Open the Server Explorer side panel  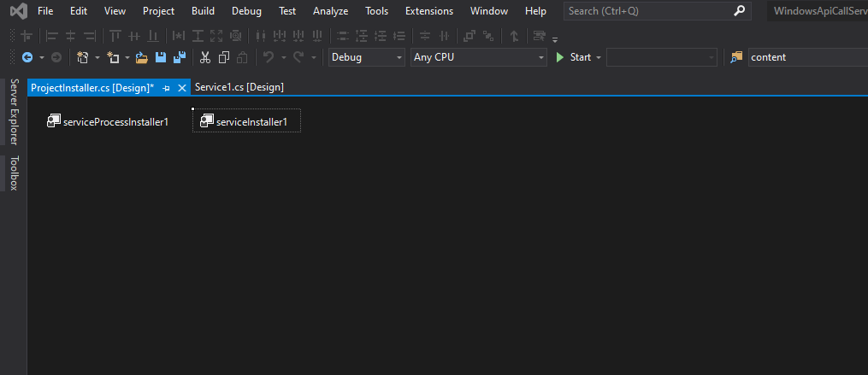(x=14, y=111)
